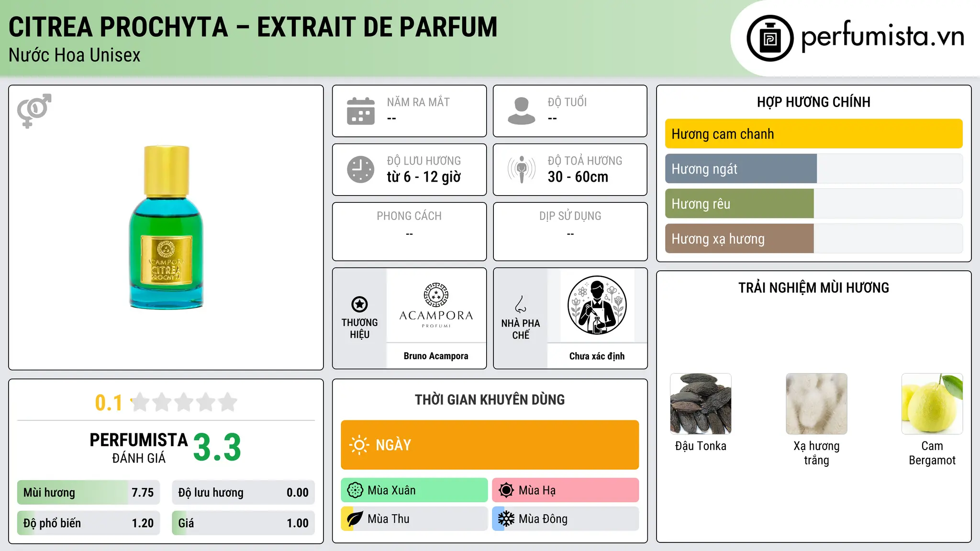980x551 pixels.
Task: Click the green '3.3' Perfumista score
Action: coord(217,448)
